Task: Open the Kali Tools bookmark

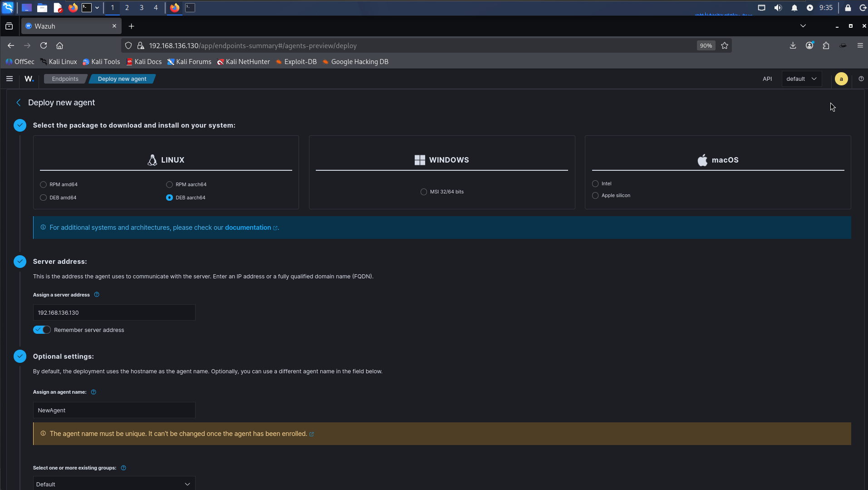Action: (101, 62)
